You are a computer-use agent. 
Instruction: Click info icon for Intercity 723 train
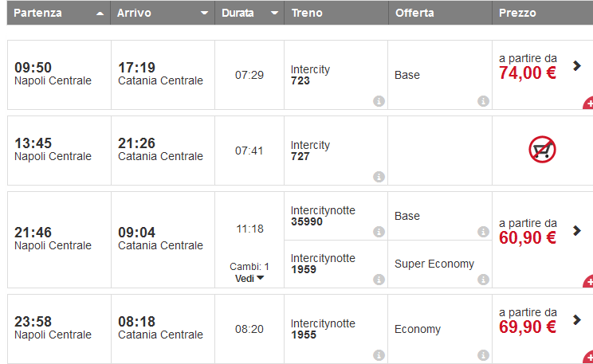pos(379,101)
